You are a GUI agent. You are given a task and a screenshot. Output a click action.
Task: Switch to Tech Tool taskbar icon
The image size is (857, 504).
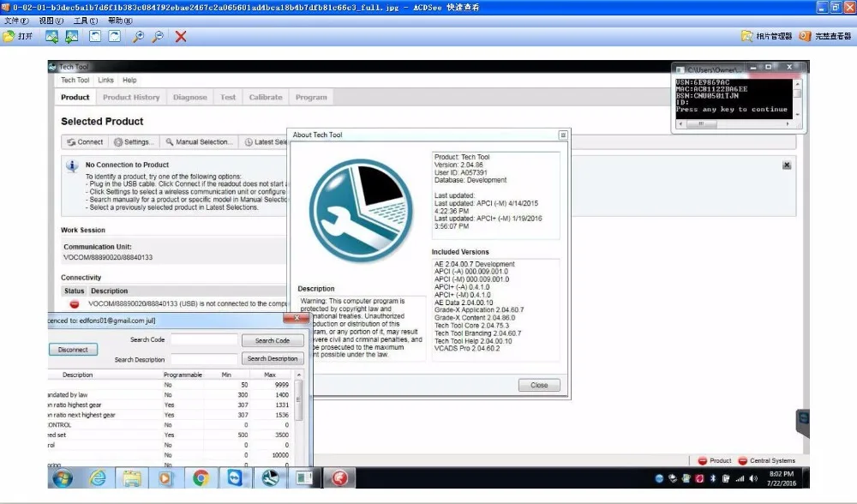270,478
